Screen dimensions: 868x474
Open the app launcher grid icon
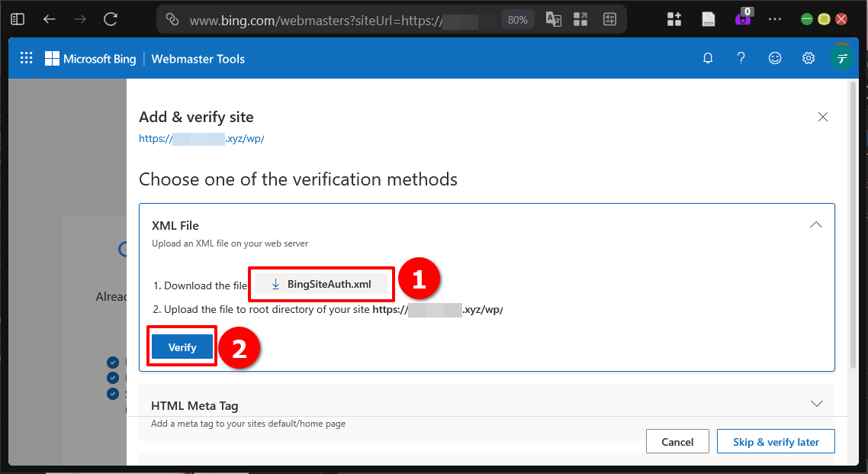pos(26,58)
